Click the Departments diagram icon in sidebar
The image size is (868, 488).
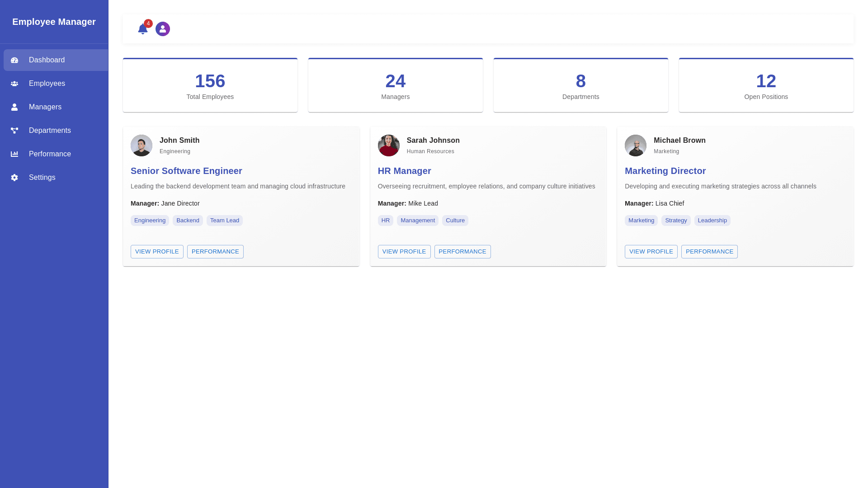[x=14, y=131]
